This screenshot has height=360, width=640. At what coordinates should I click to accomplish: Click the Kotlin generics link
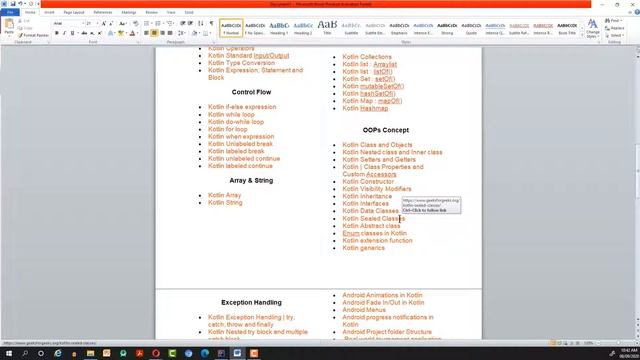(x=363, y=248)
